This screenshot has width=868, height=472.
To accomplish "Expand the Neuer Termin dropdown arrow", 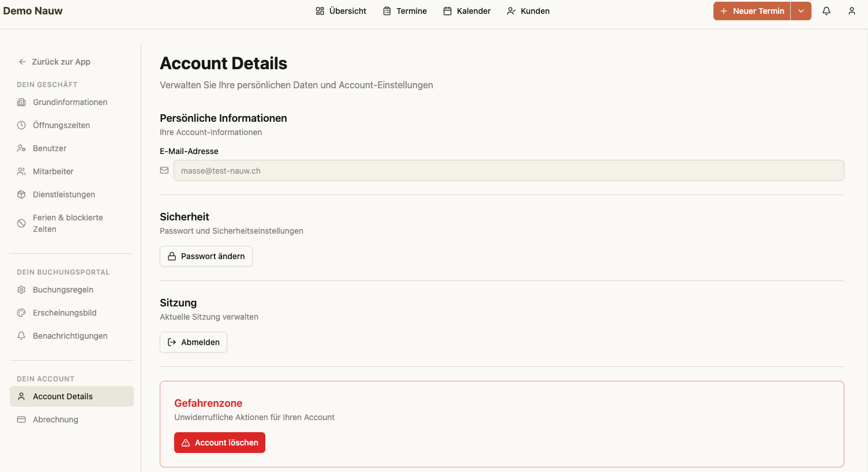I will 801,11.
